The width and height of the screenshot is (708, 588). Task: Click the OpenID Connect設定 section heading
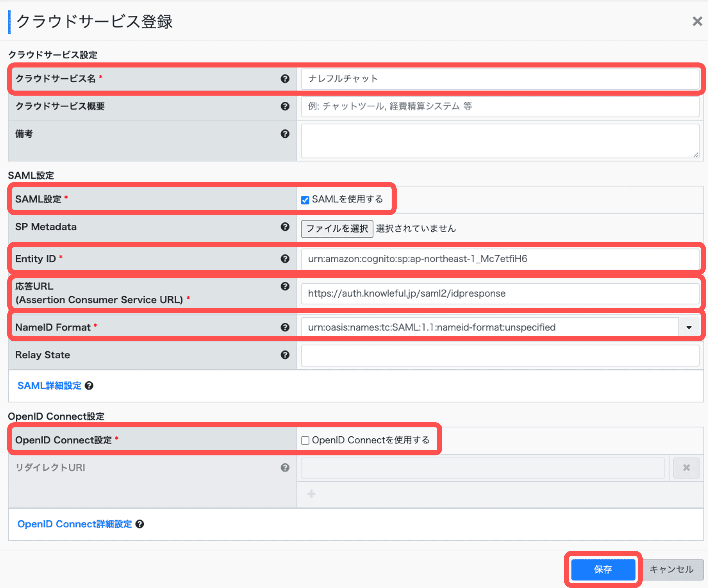tap(56, 416)
